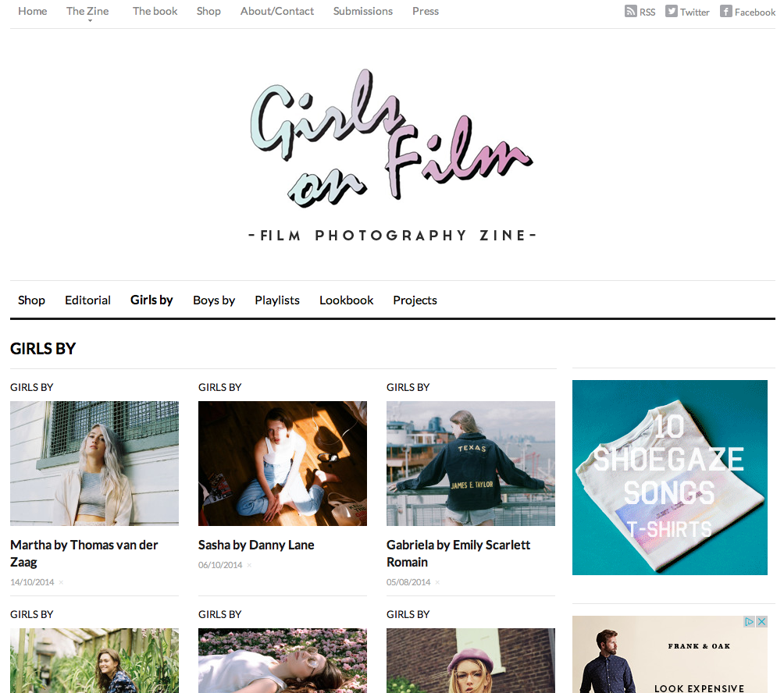Click the Editorial section tab
The width and height of the screenshot is (784, 693).
[x=88, y=300]
